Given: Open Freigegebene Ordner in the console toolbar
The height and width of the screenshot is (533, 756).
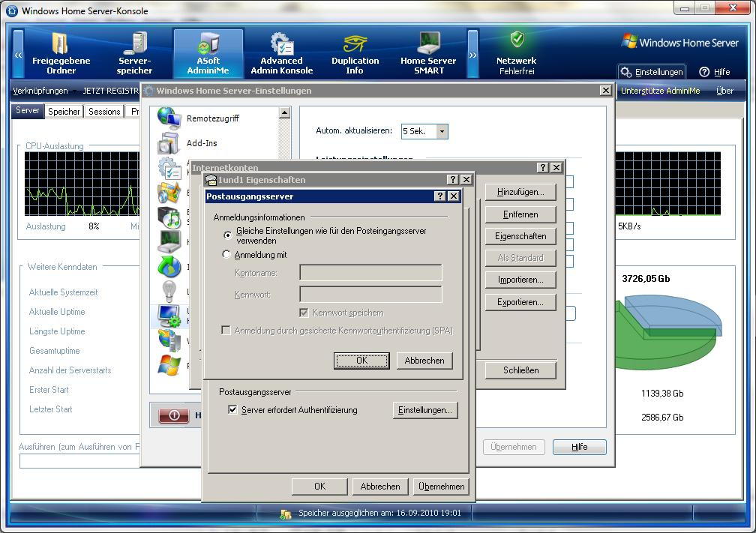Looking at the screenshot, I should [x=61, y=53].
